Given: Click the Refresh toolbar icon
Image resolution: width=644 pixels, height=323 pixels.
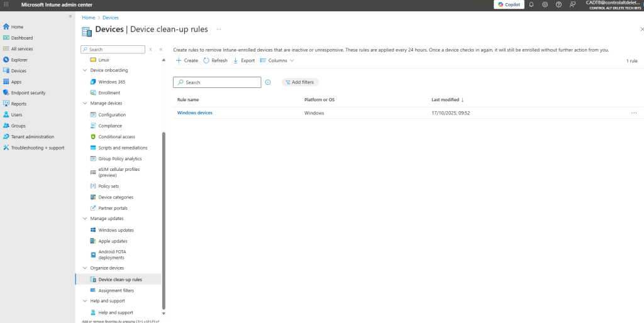Looking at the screenshot, I should [215, 60].
